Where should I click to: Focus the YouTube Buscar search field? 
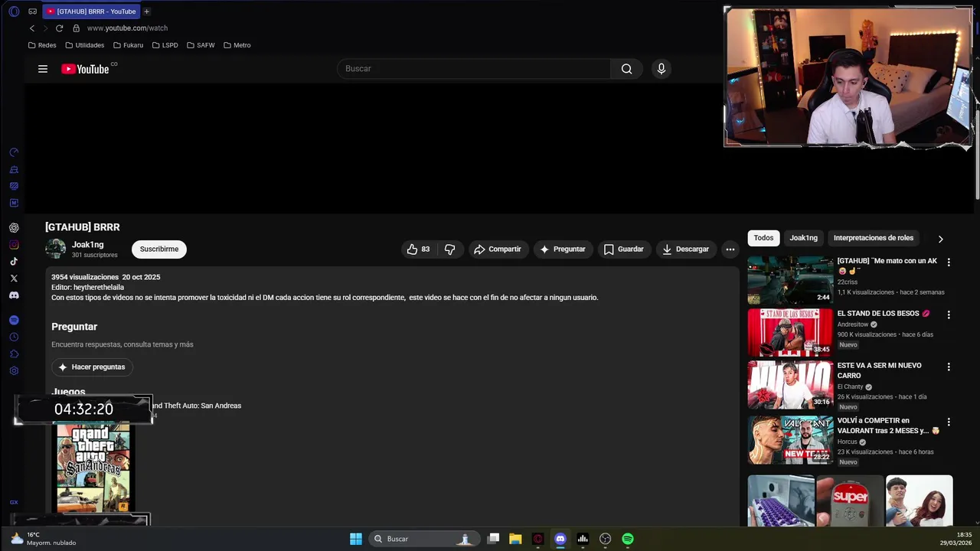pyautogui.click(x=474, y=69)
